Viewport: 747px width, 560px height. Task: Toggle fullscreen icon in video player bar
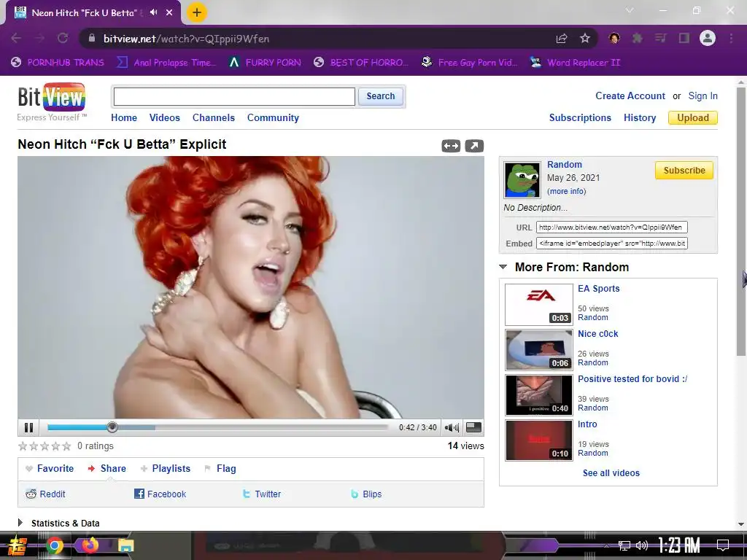pos(473,427)
